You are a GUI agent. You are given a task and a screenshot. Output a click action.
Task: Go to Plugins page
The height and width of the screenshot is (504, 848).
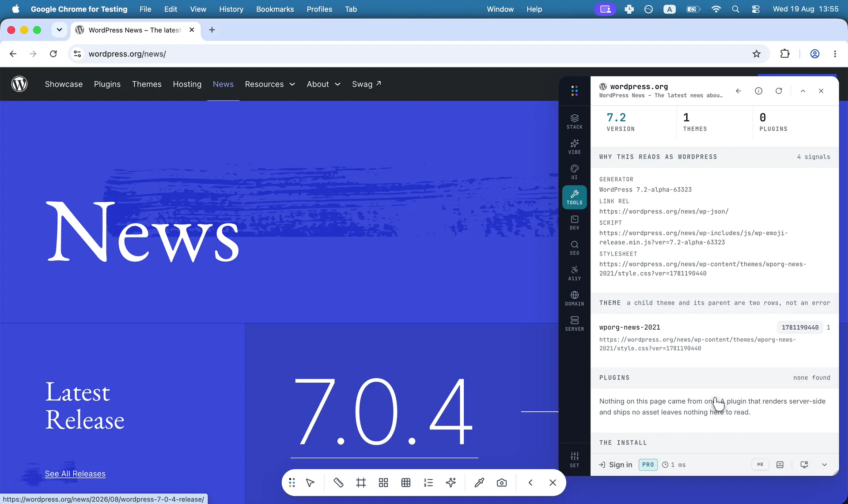107,84
